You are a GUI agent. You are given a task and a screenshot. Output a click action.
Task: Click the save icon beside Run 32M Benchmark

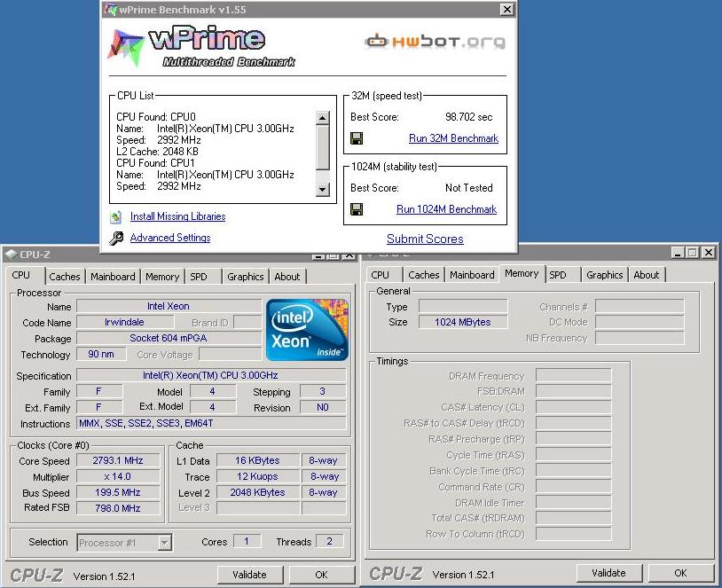click(357, 138)
